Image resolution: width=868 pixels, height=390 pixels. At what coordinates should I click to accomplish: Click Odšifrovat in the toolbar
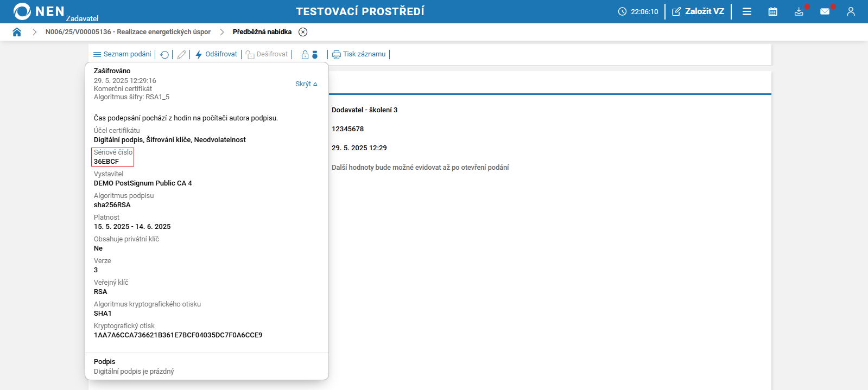(216, 54)
